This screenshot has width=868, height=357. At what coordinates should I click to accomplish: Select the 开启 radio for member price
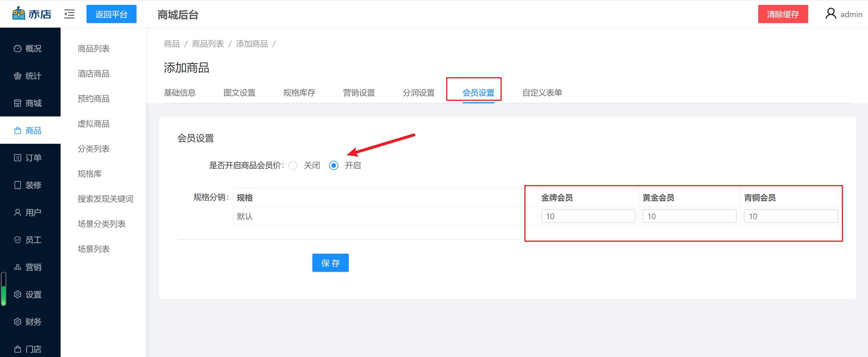(x=334, y=165)
